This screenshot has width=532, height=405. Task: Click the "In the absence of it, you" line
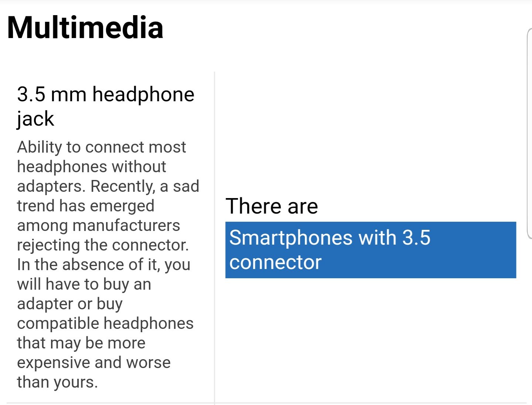[x=103, y=265]
